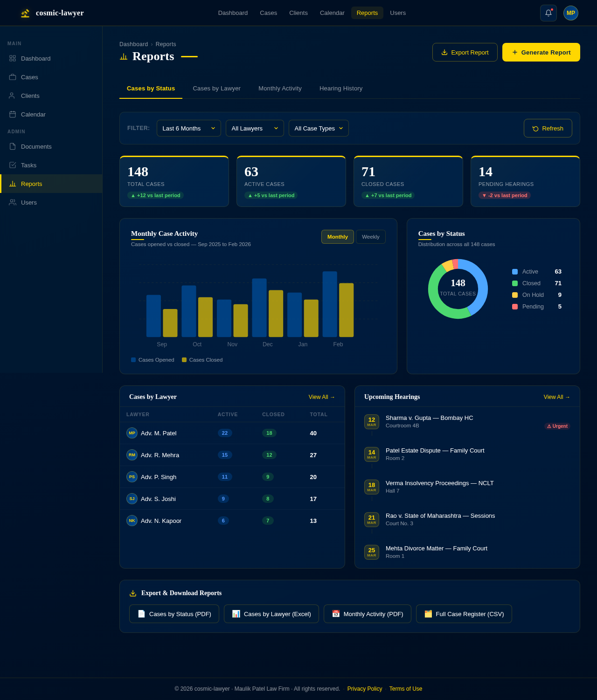597x700 pixels.
Task: Click the cosmic-lawyer scales logo
Action: point(24,13)
